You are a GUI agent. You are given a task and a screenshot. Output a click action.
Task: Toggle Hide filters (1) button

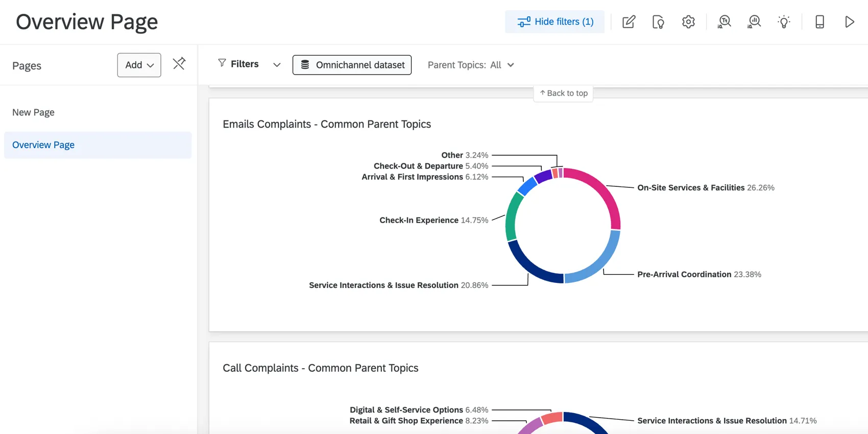pyautogui.click(x=554, y=22)
